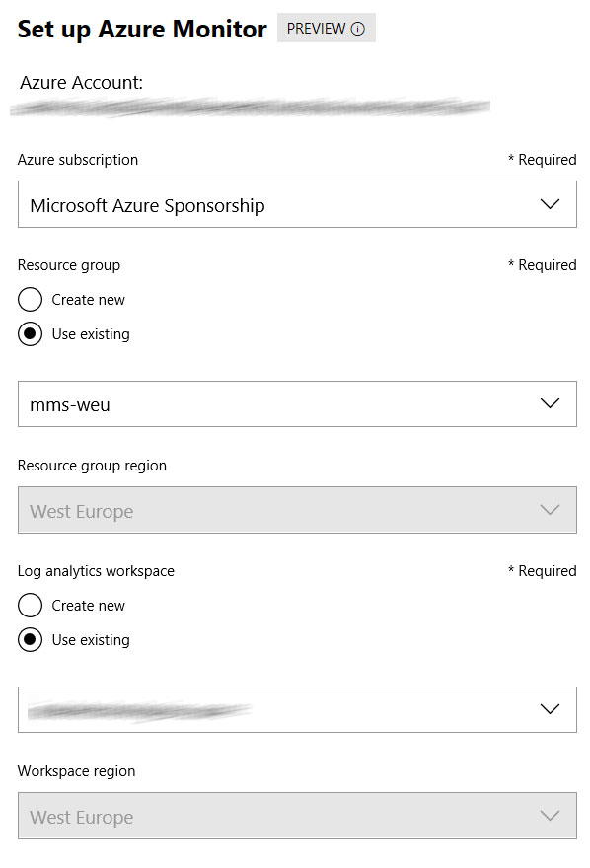Image resolution: width=590 pixels, height=868 pixels.
Task: Click the PREVIEW badge label
Action: [316, 29]
